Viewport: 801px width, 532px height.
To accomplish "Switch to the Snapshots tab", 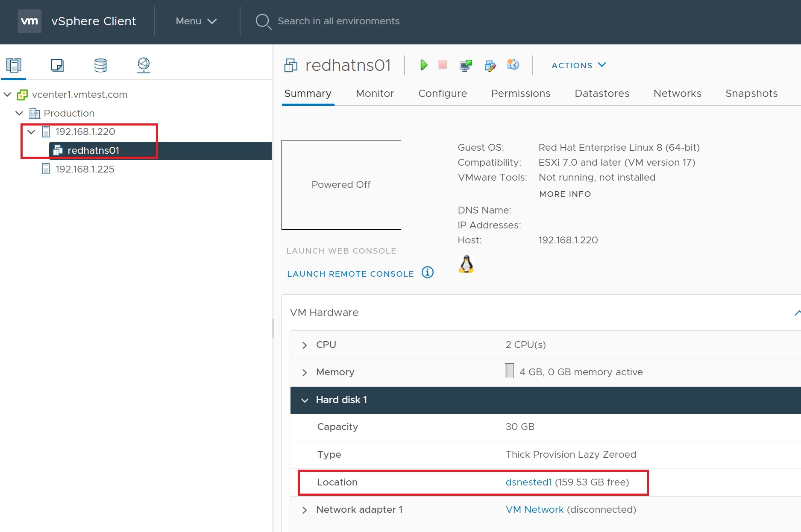I will click(751, 94).
